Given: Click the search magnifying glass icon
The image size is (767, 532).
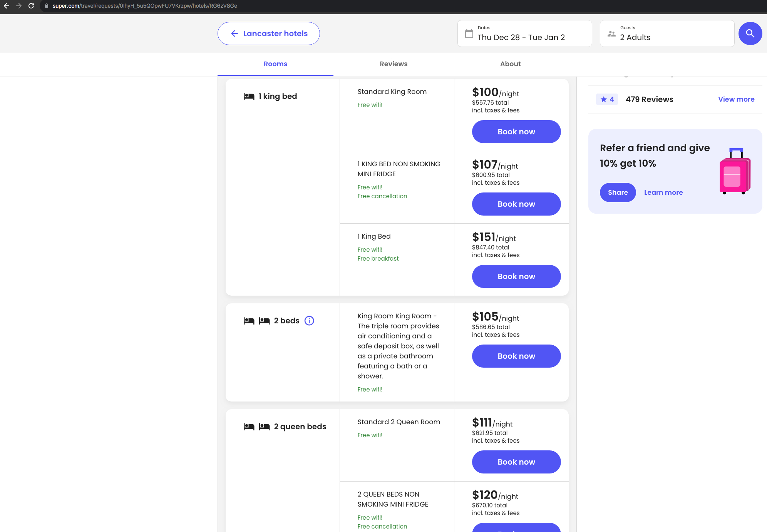Looking at the screenshot, I should click(750, 33).
